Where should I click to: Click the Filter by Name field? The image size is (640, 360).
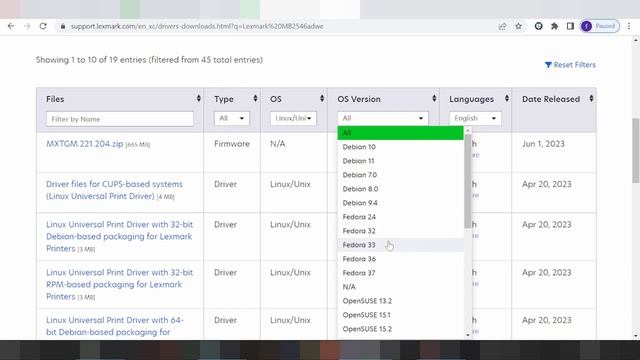pos(120,119)
